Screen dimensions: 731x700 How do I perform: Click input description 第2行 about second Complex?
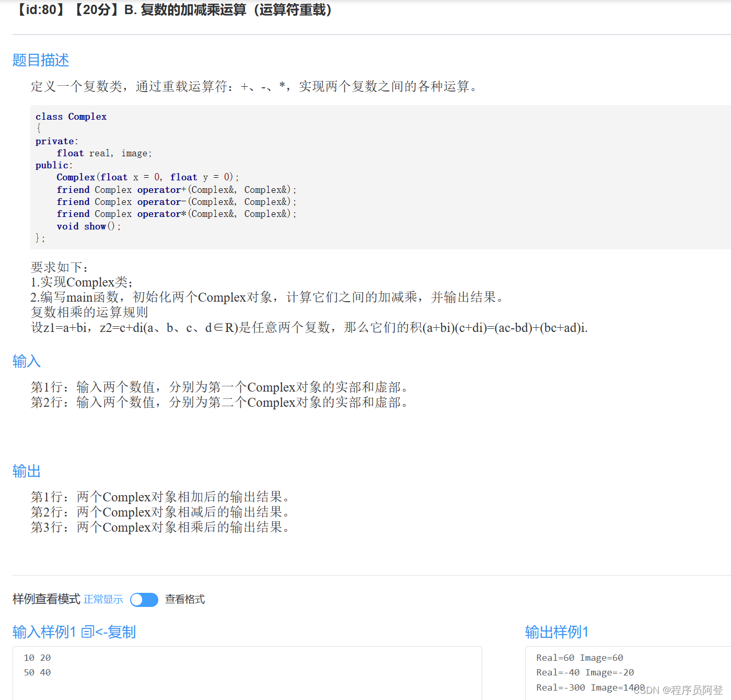point(220,403)
